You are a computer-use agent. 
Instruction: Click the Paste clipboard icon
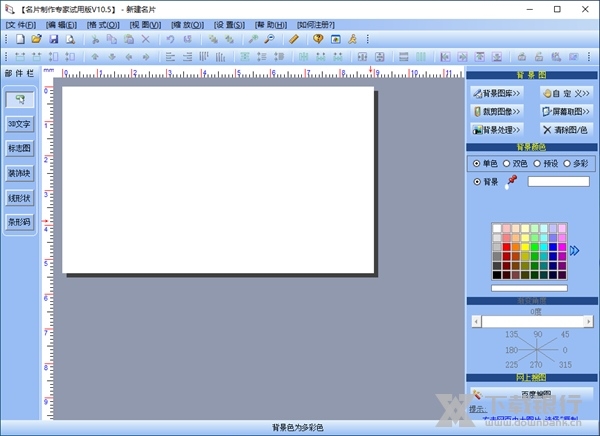tap(129, 39)
